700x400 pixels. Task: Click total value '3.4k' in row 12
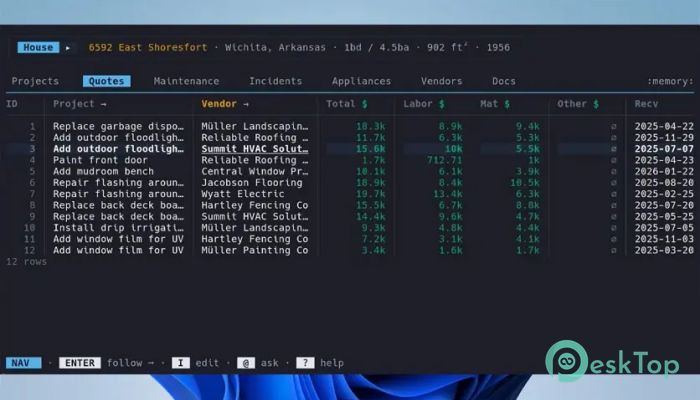374,250
